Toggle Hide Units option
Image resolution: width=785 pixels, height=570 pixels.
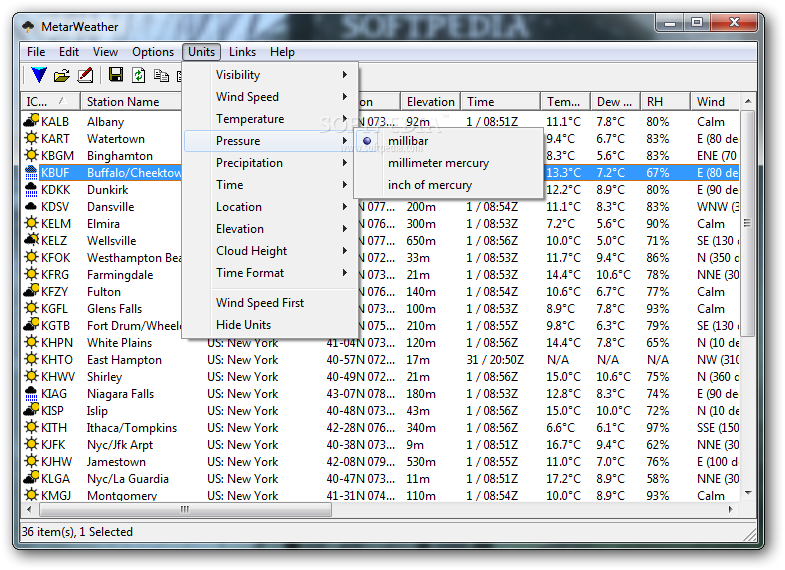click(270, 325)
